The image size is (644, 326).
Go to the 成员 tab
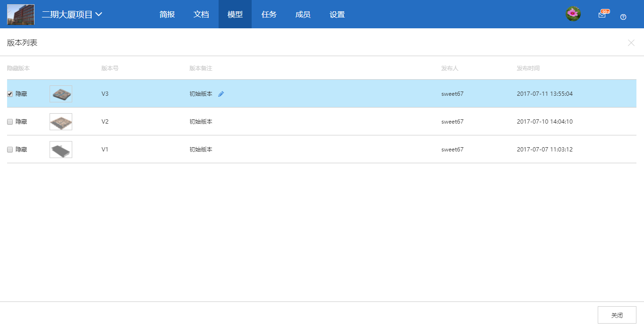click(303, 15)
